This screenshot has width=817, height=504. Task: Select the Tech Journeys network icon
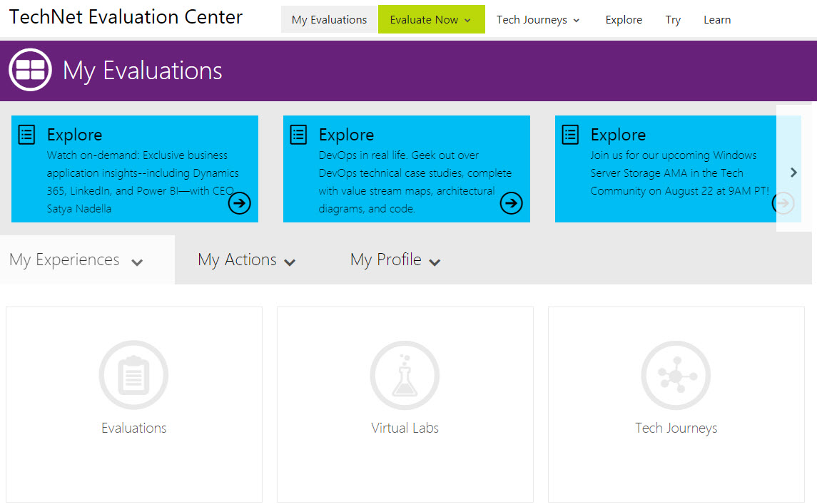click(x=676, y=375)
